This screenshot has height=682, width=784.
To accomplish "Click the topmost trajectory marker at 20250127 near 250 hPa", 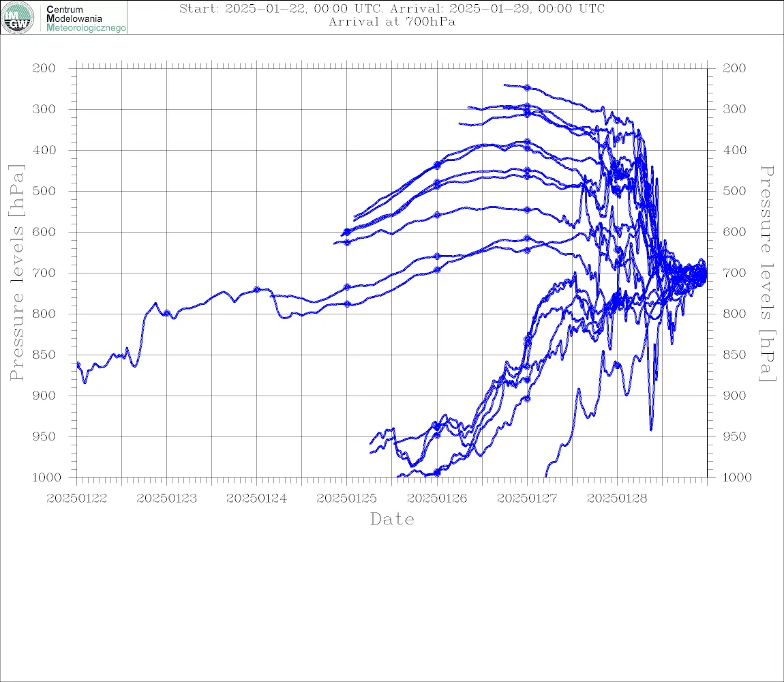I will [528, 88].
